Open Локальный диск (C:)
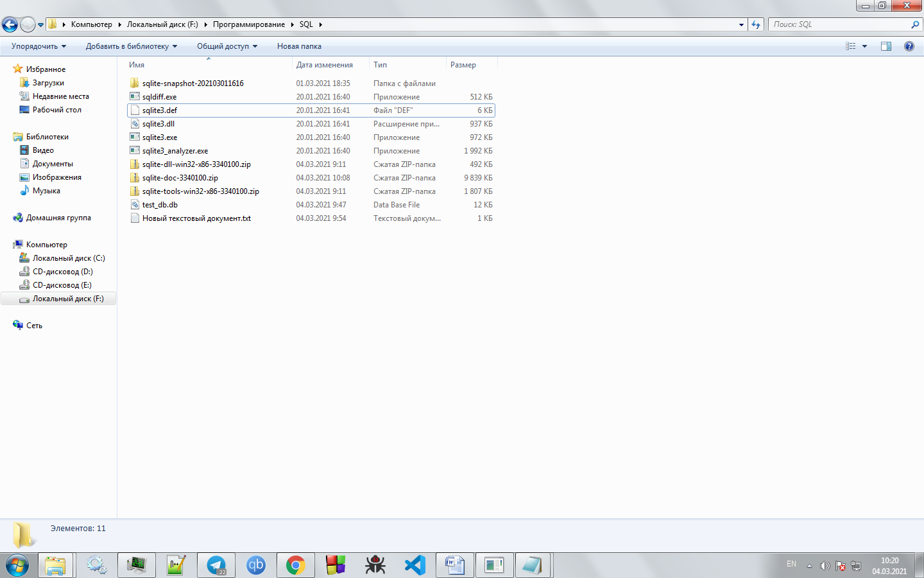 [69, 258]
